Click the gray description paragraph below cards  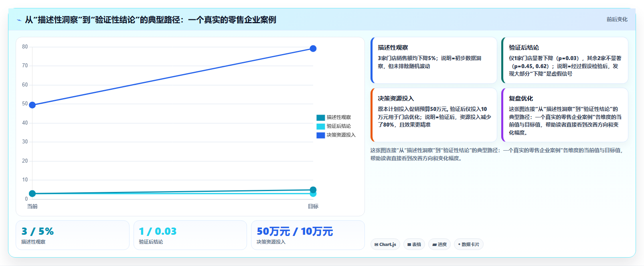point(496,154)
